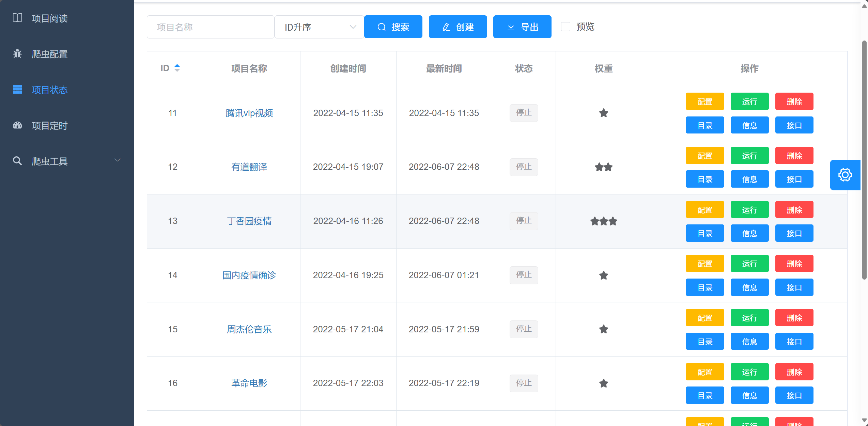Click the grid icon for 项目状态
This screenshot has height=426, width=868.
coord(17,90)
